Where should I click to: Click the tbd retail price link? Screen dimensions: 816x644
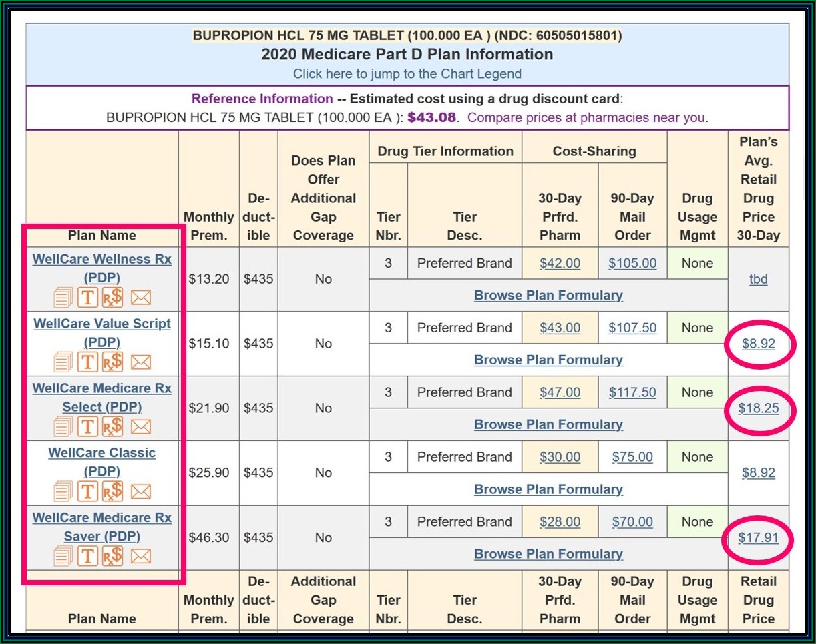pos(759,279)
